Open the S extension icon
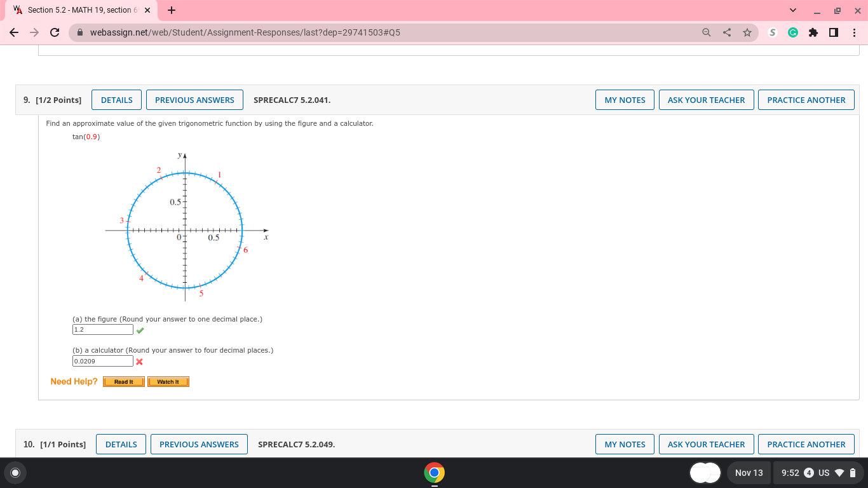 pos(772,32)
